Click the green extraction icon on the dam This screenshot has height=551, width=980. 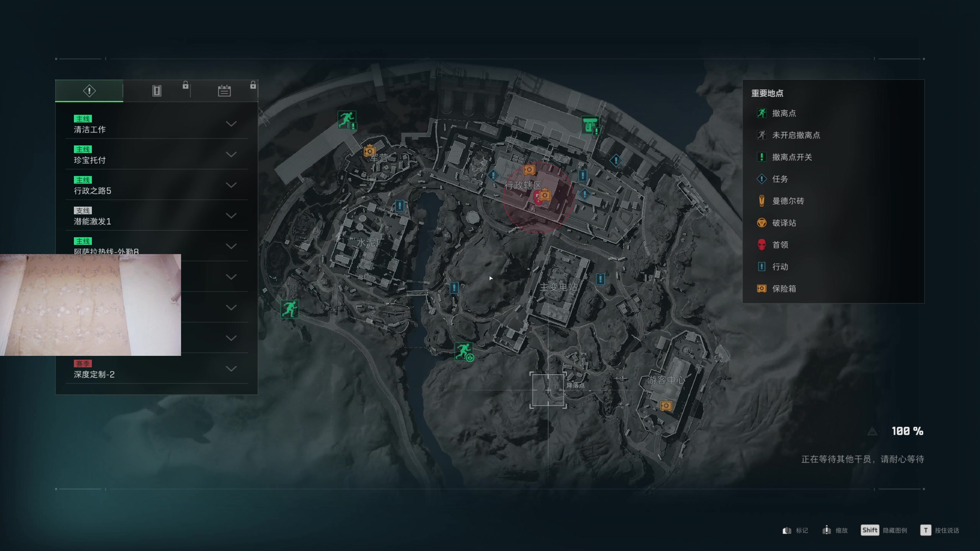(590, 125)
